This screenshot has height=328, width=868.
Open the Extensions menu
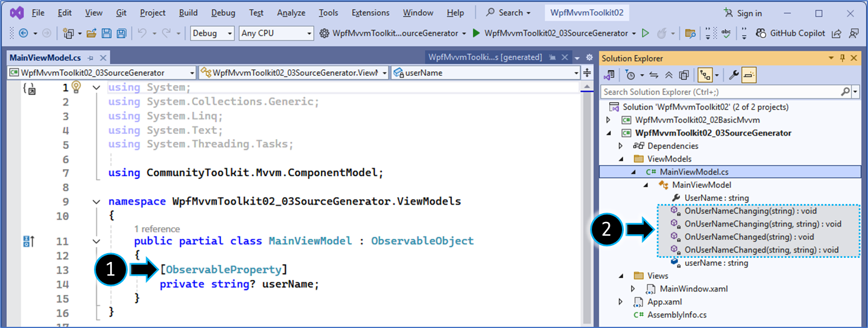tap(371, 13)
